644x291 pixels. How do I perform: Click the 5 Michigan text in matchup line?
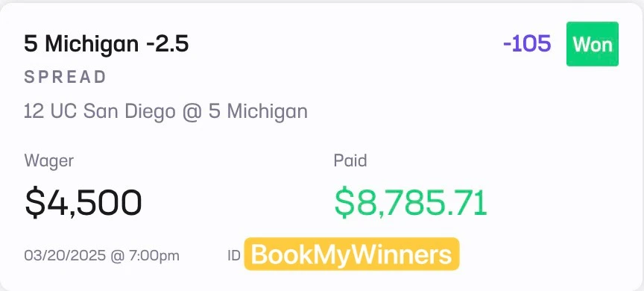259,112
